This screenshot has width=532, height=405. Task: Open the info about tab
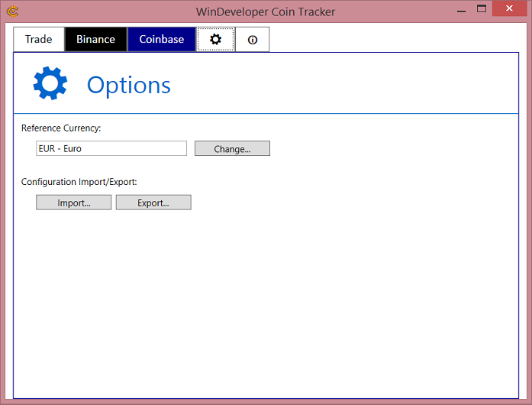click(x=253, y=40)
